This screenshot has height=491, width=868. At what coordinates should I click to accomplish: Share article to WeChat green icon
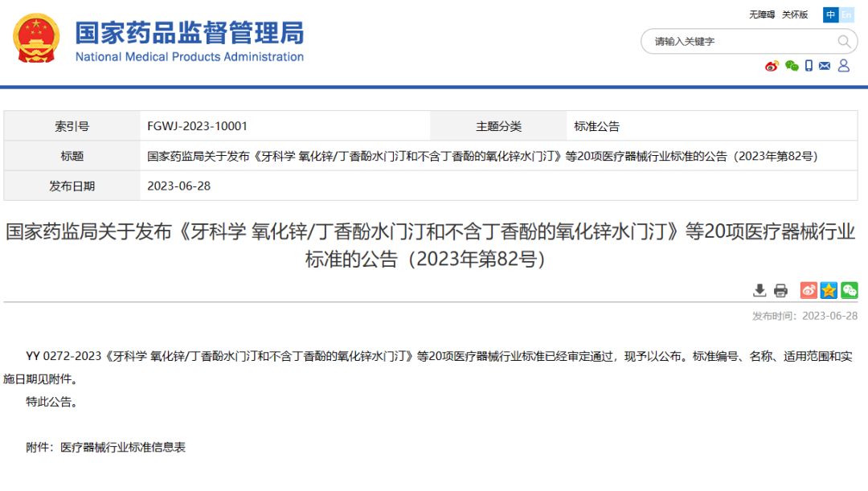[850, 291]
